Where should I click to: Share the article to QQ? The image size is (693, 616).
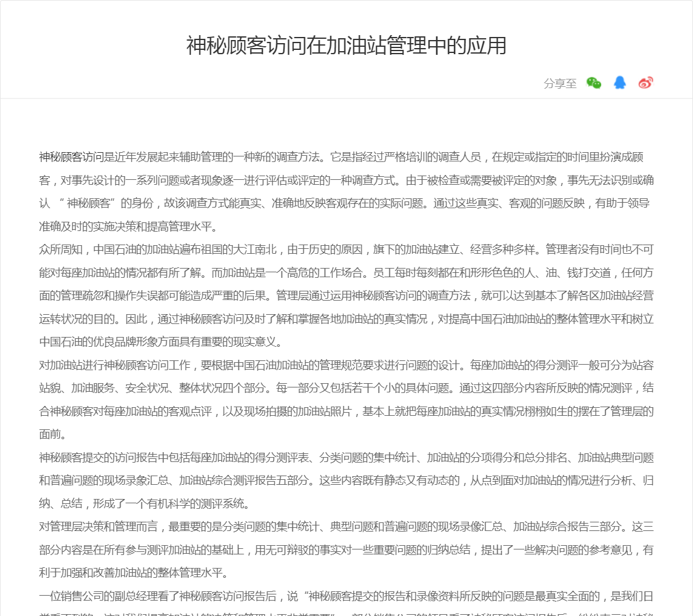[620, 83]
